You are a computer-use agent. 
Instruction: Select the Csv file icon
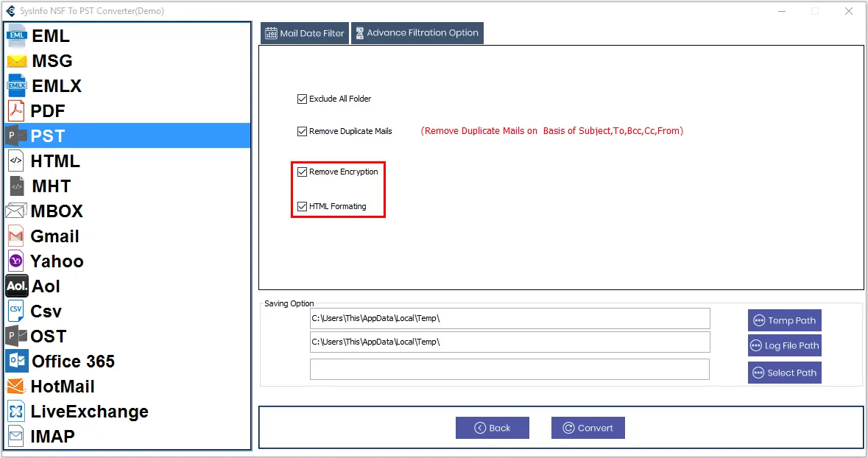[x=16, y=311]
